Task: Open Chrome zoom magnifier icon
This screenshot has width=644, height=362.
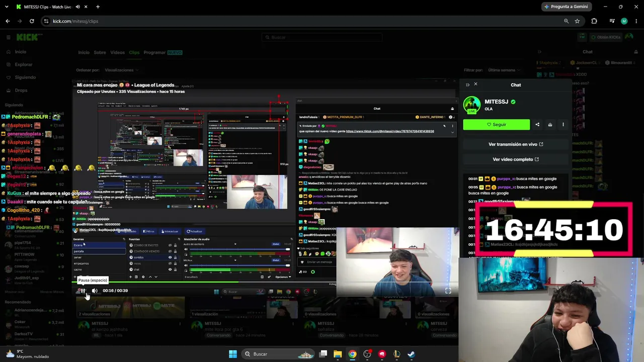Action: [566, 21]
